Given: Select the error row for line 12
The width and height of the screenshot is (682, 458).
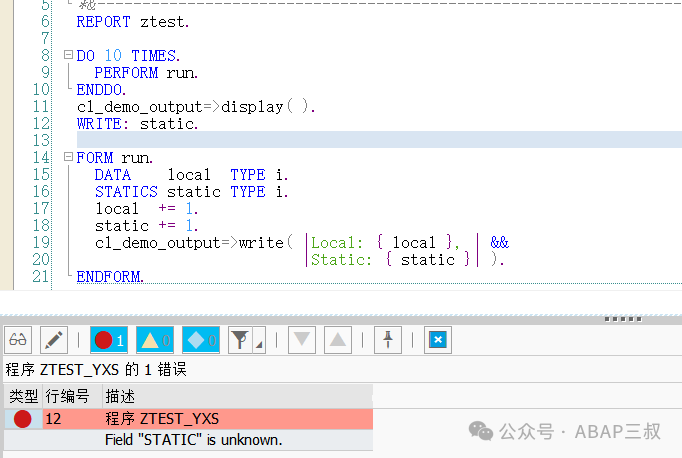Looking at the screenshot, I should (x=188, y=419).
